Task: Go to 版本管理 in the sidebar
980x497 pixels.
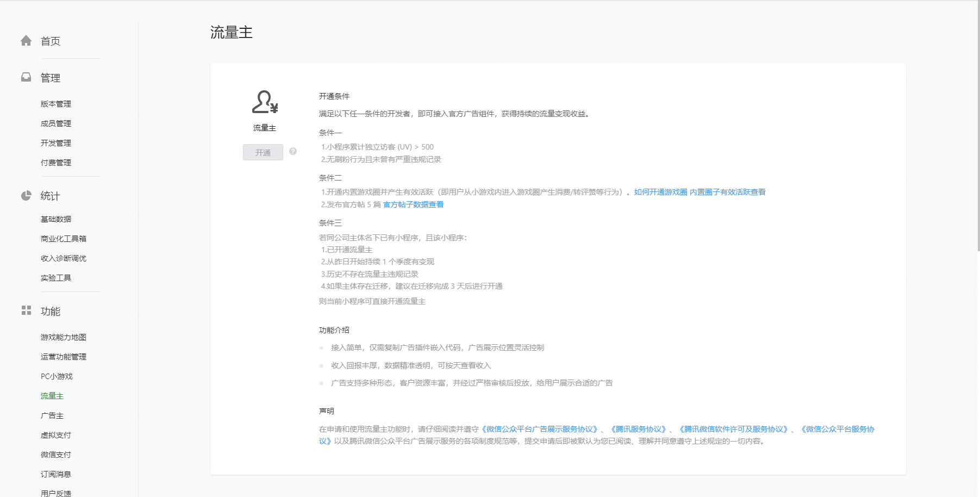Action: pos(56,104)
